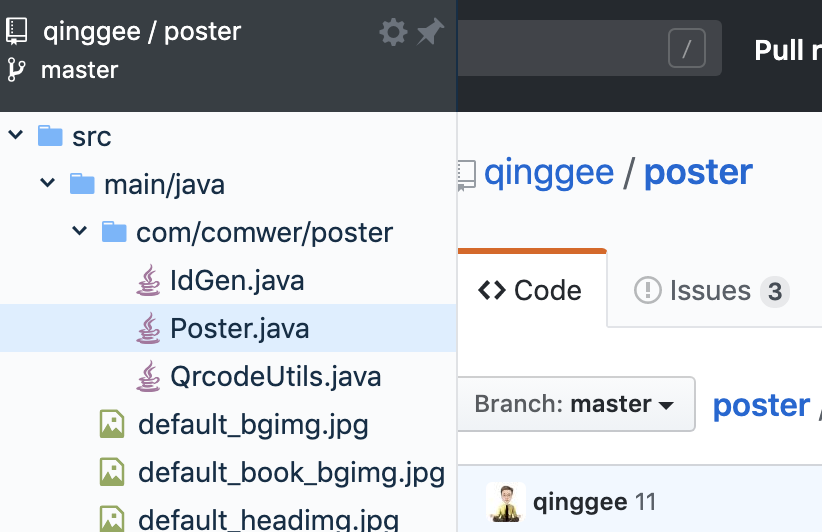The height and width of the screenshot is (532, 822).
Task: Select Poster.java in the file tree
Action: pyautogui.click(x=239, y=328)
